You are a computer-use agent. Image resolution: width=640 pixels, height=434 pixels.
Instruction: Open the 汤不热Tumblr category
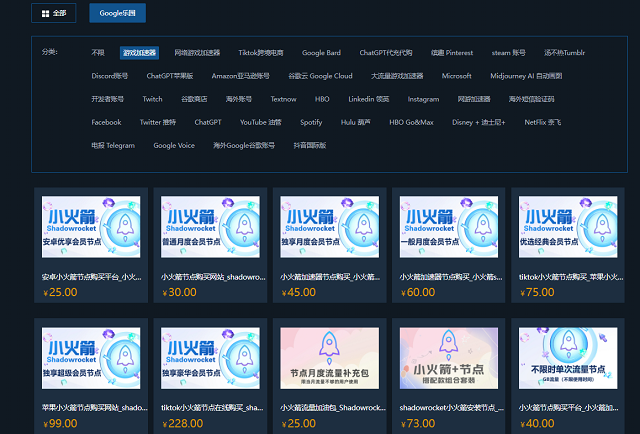564,53
